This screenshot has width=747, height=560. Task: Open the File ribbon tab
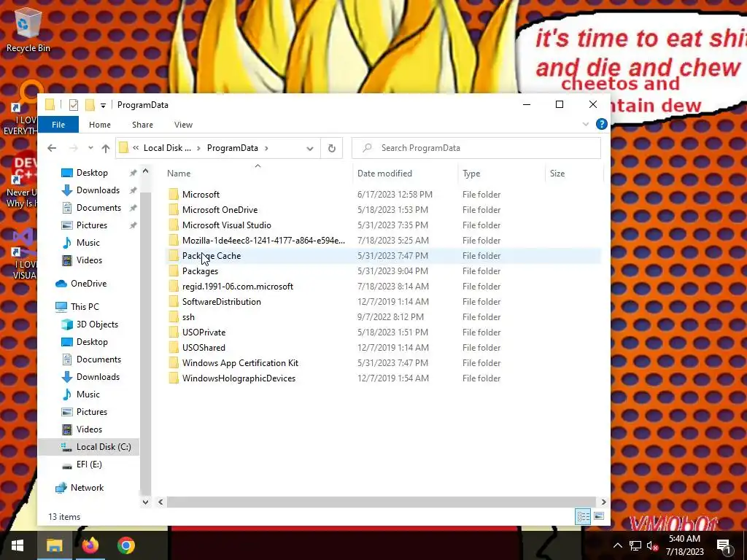pyautogui.click(x=58, y=125)
